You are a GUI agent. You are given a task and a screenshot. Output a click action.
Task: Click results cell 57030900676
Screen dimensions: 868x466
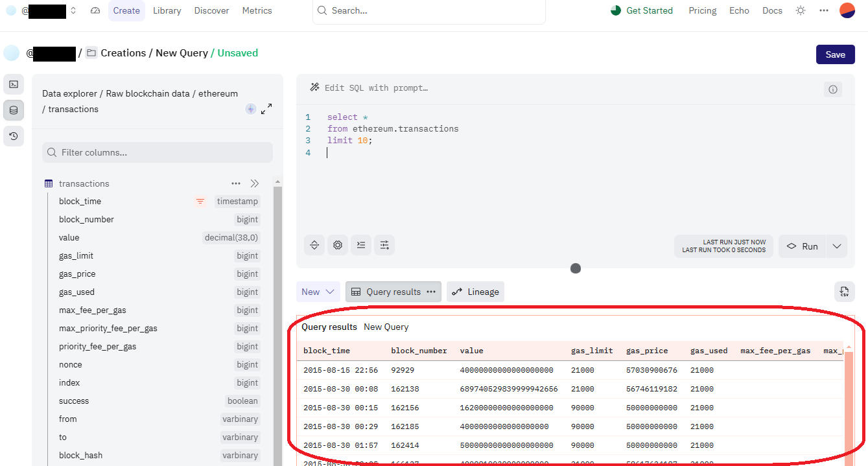pos(651,370)
